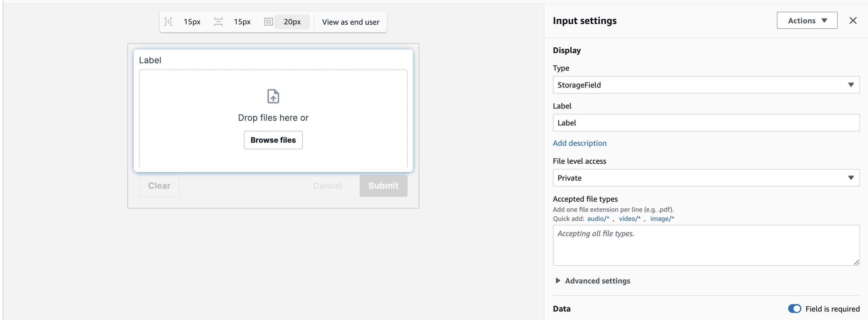
Task: Quick add image/* file types
Action: pyautogui.click(x=662, y=219)
